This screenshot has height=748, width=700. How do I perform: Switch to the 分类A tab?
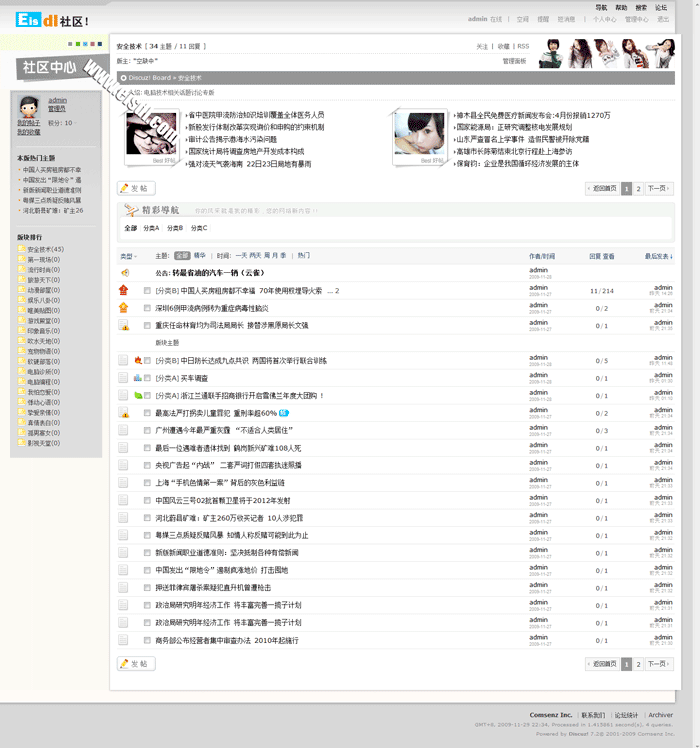(x=151, y=228)
